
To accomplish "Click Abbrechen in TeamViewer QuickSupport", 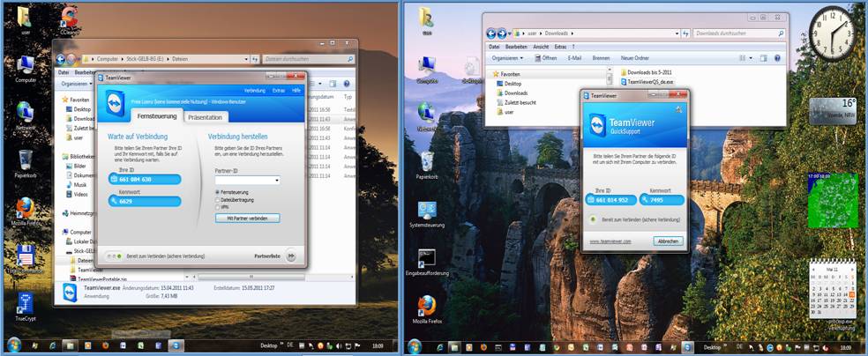I will coord(668,241).
